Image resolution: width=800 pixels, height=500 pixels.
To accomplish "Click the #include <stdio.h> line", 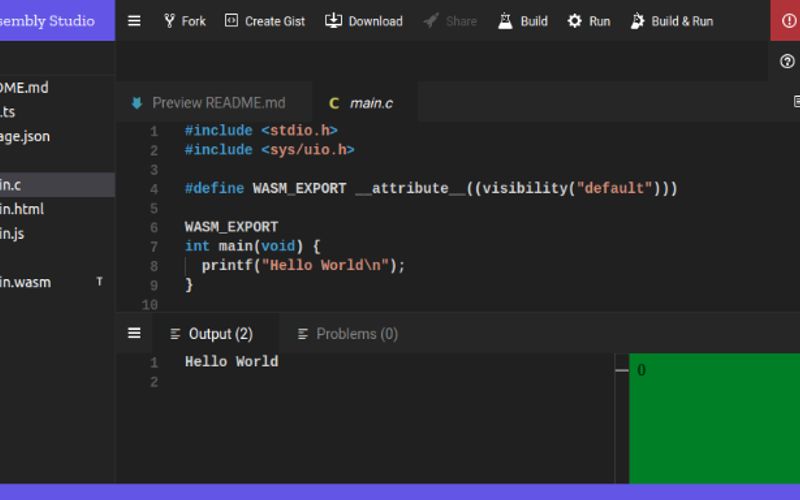I will (x=261, y=131).
